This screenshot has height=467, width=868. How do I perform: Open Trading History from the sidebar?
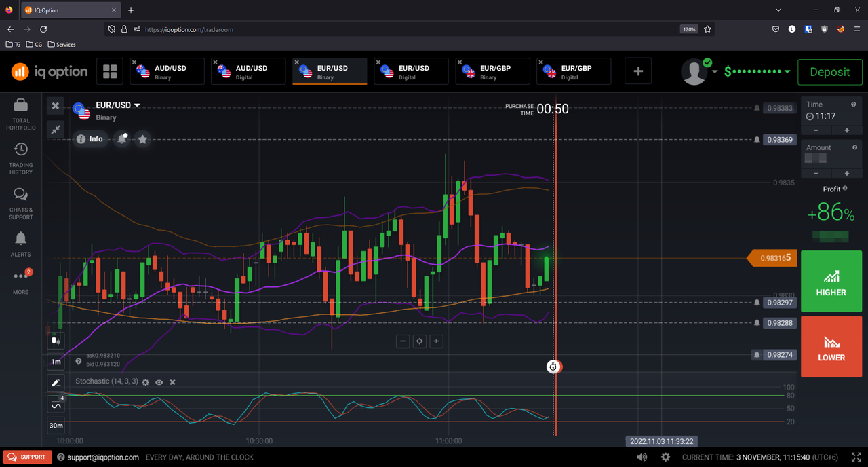[x=21, y=158]
